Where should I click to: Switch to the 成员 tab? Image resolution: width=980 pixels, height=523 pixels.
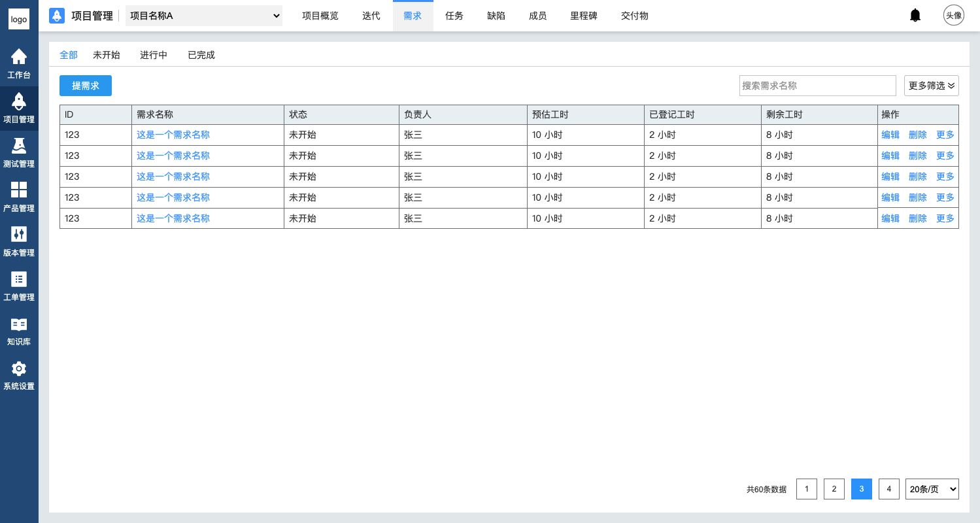[x=538, y=16]
